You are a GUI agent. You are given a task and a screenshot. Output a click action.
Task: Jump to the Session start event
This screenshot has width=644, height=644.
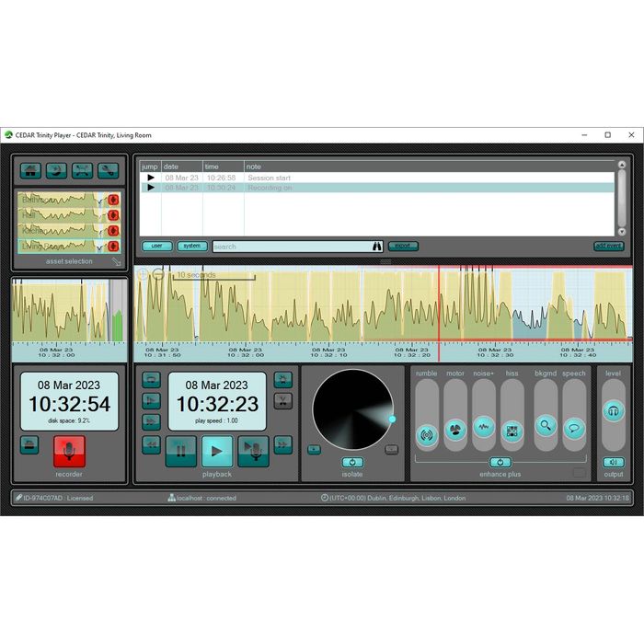151,178
